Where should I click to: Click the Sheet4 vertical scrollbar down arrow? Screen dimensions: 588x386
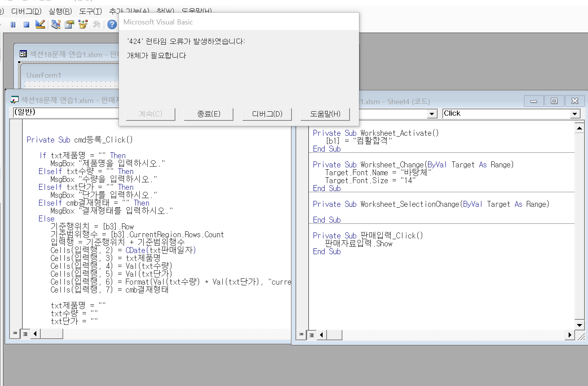click(x=579, y=325)
